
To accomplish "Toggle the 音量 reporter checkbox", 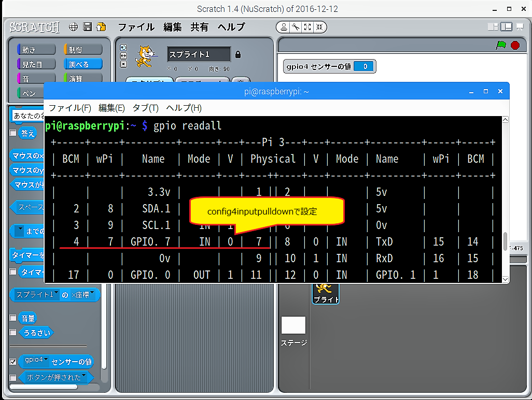I will pos(13,318).
